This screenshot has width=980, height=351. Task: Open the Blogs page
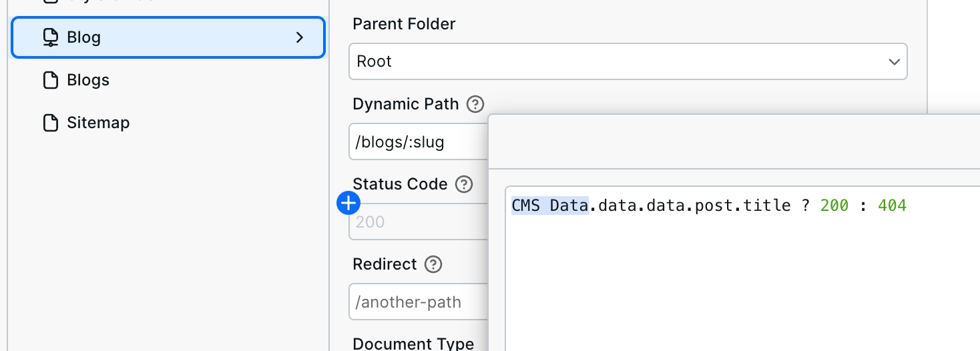[88, 80]
